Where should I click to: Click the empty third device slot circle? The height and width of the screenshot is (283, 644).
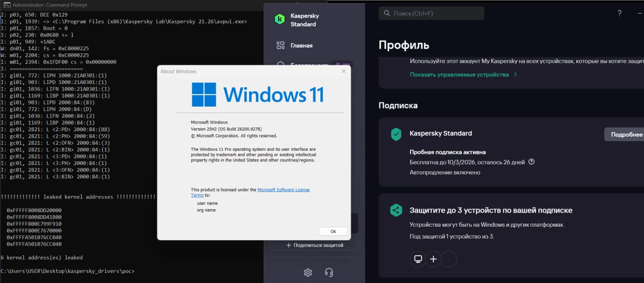449,259
